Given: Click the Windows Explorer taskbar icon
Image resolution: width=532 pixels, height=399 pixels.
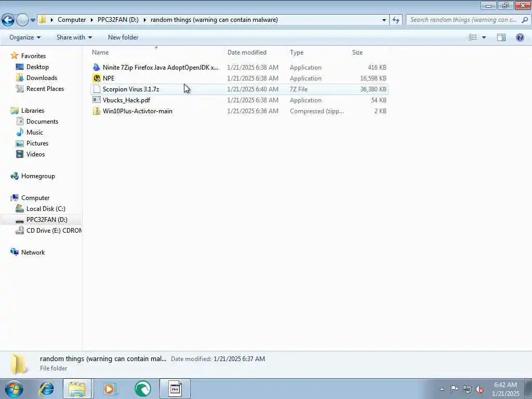Looking at the screenshot, I should (x=77, y=389).
